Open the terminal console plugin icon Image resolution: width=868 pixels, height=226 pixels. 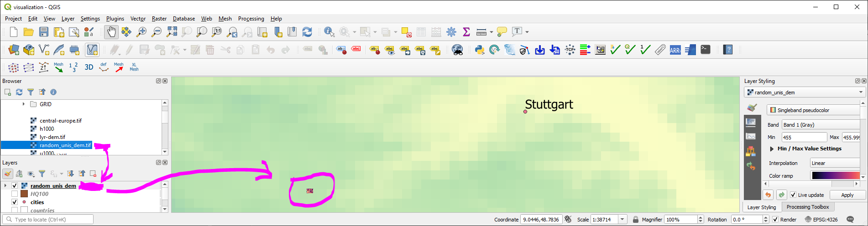pos(706,50)
